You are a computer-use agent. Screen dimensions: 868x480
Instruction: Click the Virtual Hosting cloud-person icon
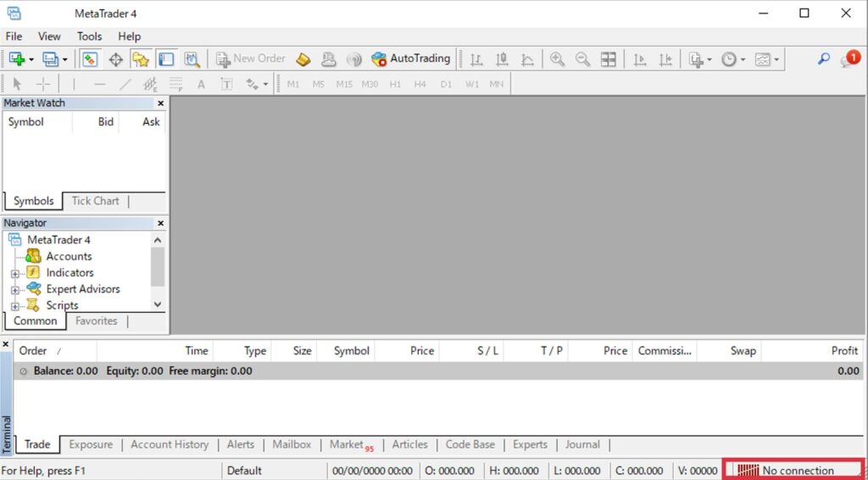pos(329,59)
